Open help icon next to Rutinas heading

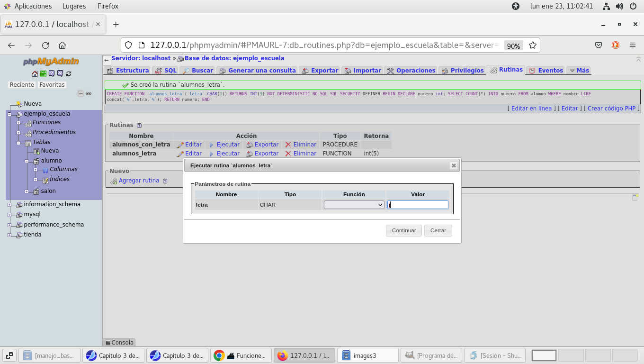pyautogui.click(x=139, y=126)
